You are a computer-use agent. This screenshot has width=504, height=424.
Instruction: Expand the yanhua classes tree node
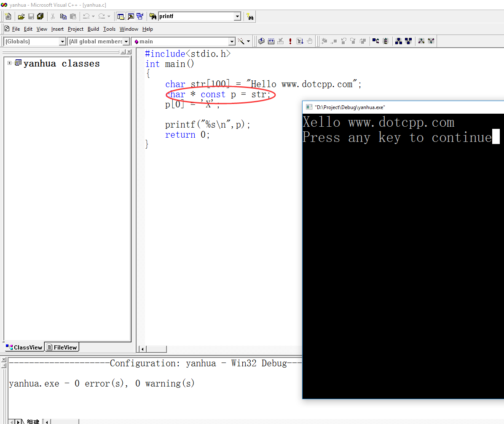click(x=10, y=63)
